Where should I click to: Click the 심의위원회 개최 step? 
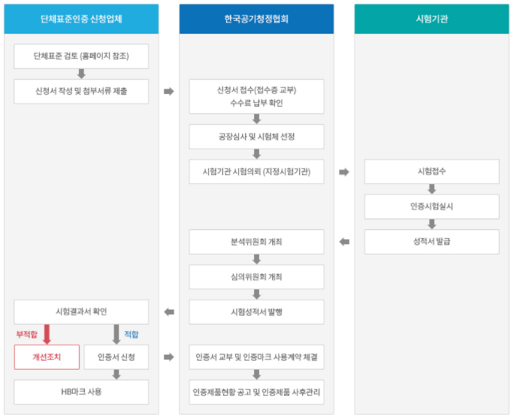click(x=256, y=276)
